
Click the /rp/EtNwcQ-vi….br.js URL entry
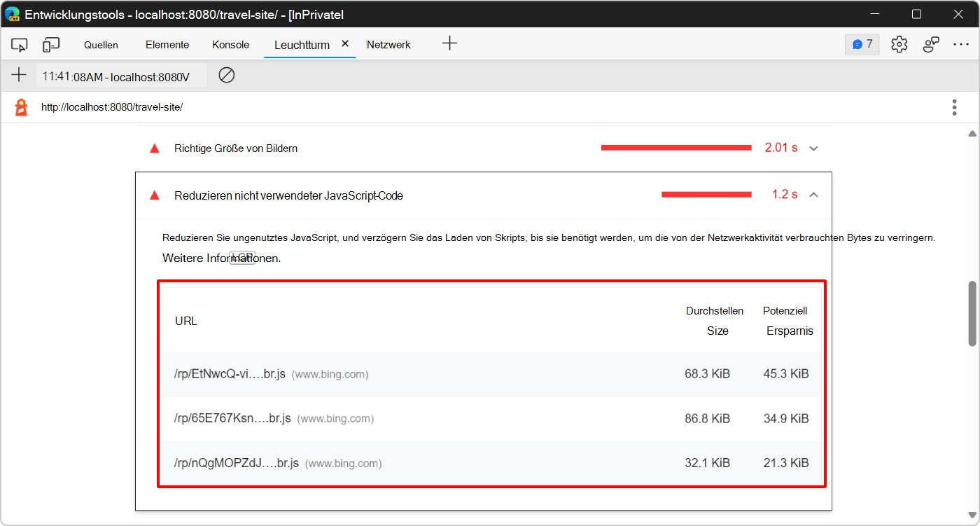(230, 374)
